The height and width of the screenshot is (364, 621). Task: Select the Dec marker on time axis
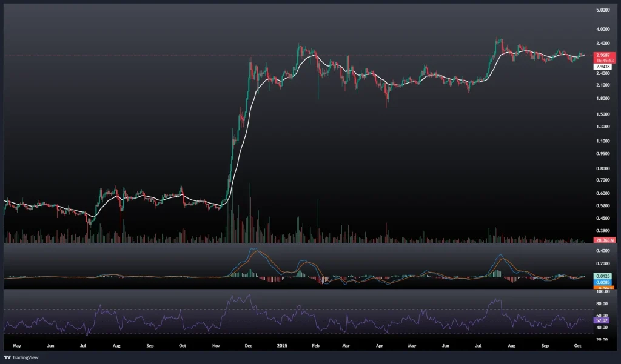(x=248, y=345)
